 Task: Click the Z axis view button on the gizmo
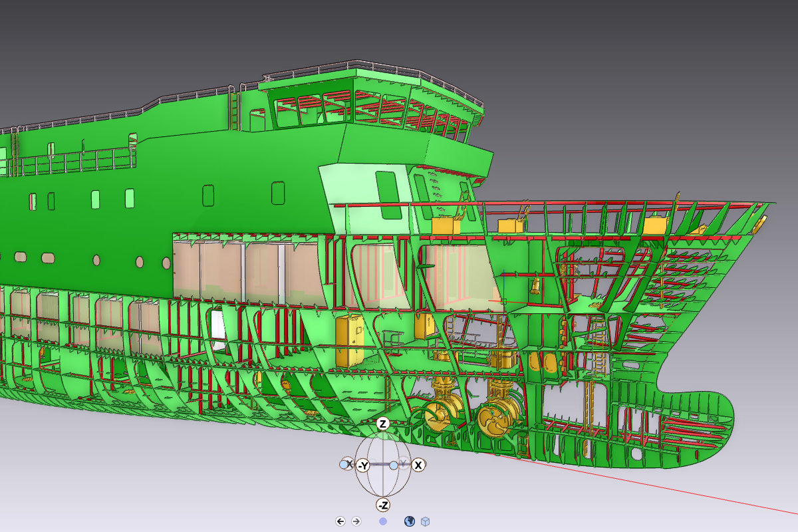pos(382,424)
